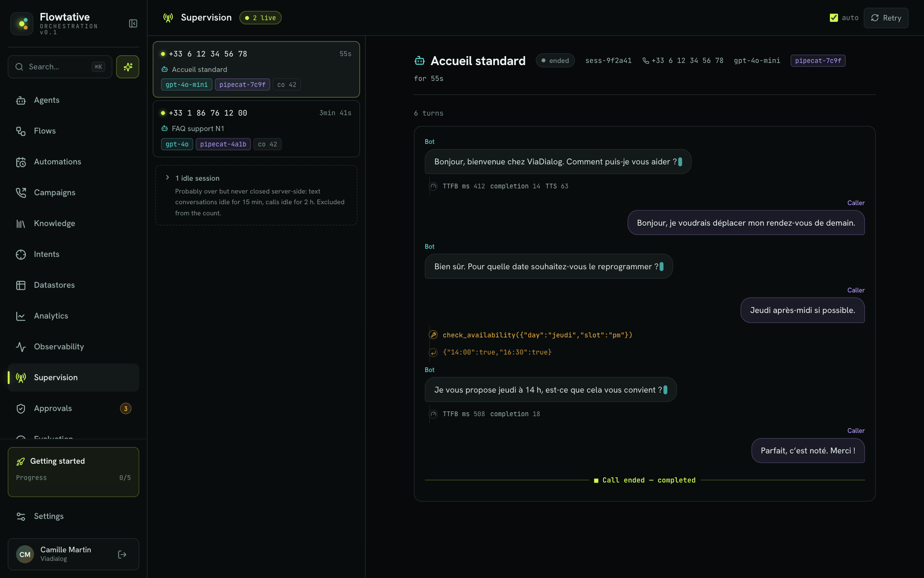This screenshot has width=924, height=578.
Task: Click the TTFB ms 412 metrics gauge icon
Action: [x=433, y=186]
